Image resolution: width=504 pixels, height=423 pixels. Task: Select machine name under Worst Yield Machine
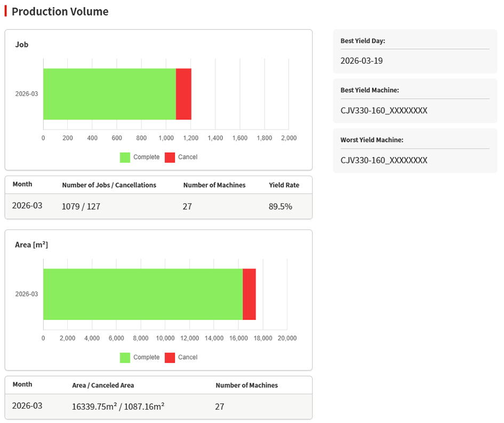point(384,161)
